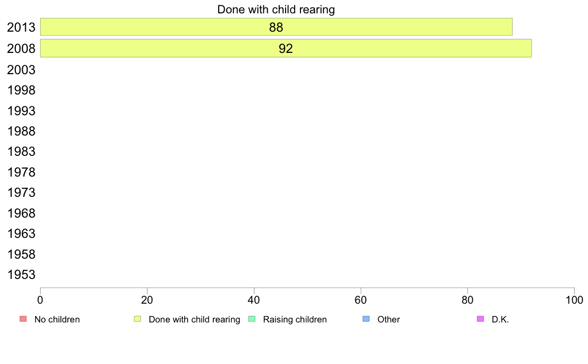The width and height of the screenshot is (588, 364).
Task: Click the 1978 year label
Action: click(x=21, y=172)
